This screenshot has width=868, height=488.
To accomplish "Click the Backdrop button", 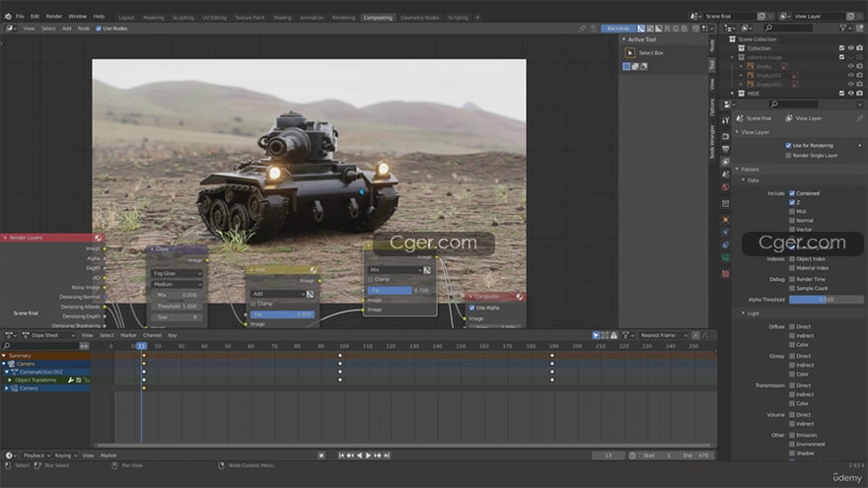I will [x=618, y=29].
